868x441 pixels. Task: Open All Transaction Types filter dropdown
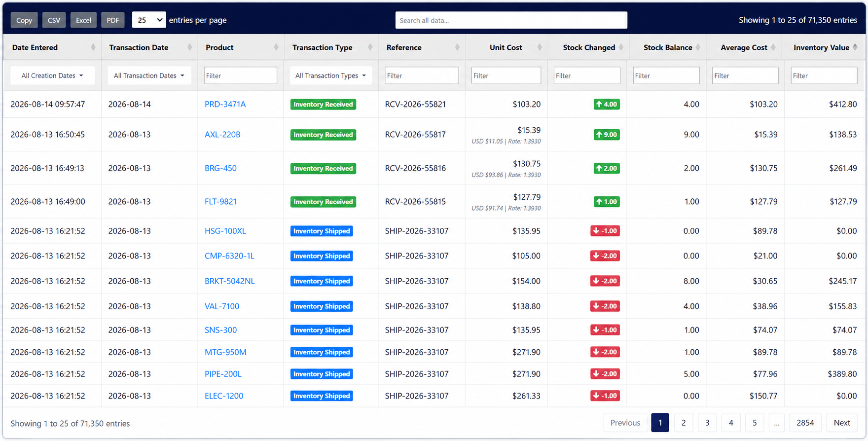pyautogui.click(x=330, y=75)
